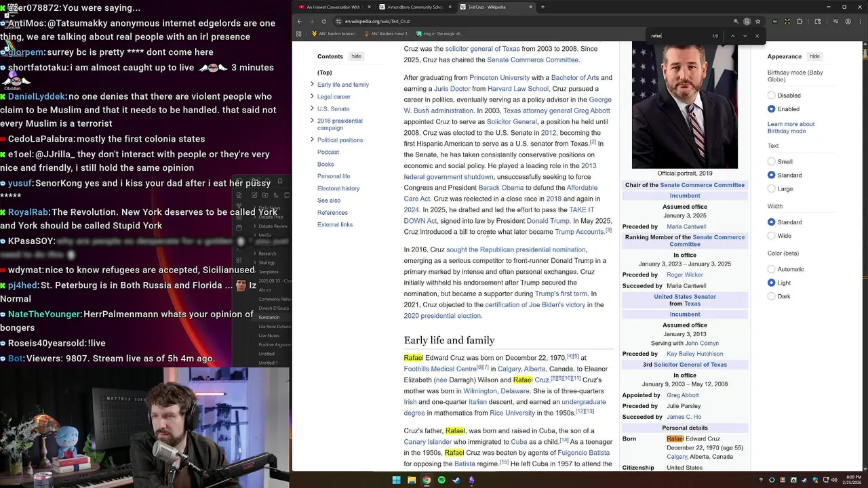
Task: Open the Windows Start menu
Action: [x=396, y=480]
